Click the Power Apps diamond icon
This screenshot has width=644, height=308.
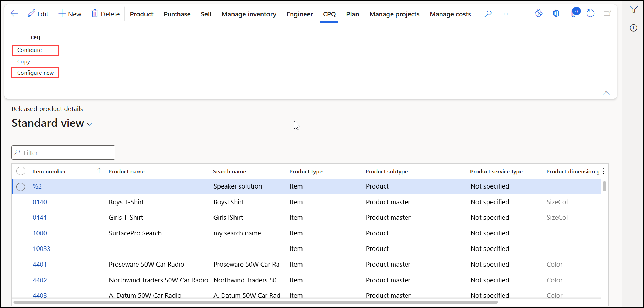(538, 13)
